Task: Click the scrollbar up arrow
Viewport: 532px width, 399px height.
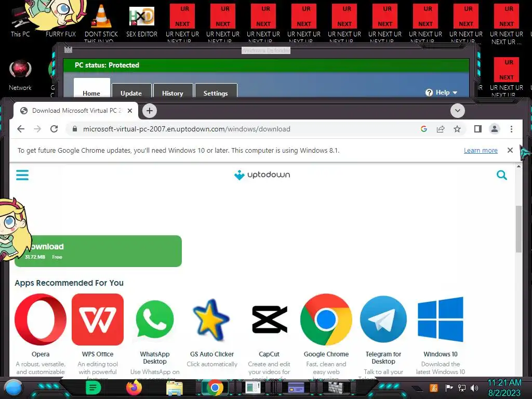Action: point(518,166)
